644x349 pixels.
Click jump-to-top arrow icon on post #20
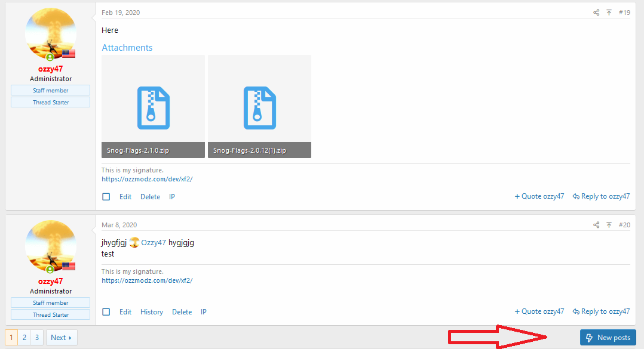609,225
